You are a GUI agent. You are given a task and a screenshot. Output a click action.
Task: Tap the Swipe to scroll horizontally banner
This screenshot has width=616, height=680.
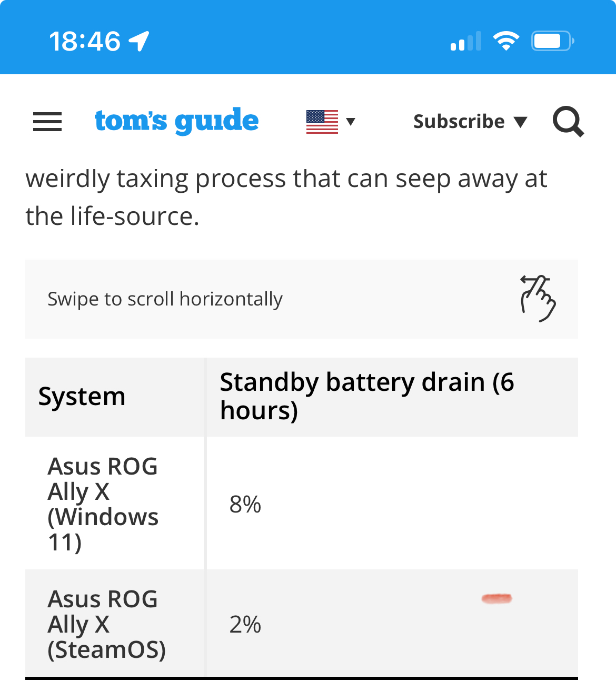pos(165,299)
